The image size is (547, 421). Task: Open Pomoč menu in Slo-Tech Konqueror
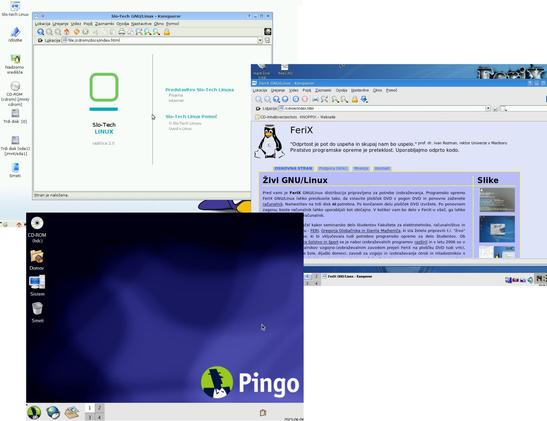[172, 24]
